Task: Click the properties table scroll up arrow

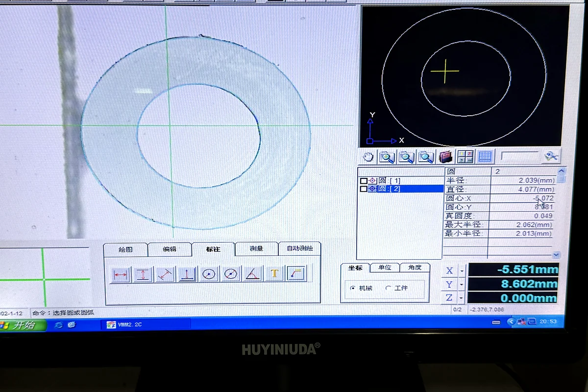Action: pyautogui.click(x=562, y=171)
